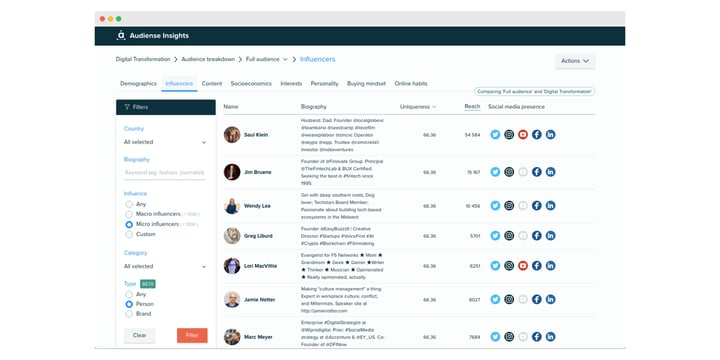Click the Biography keyword input field
The width and height of the screenshot is (720, 360).
pos(164,173)
